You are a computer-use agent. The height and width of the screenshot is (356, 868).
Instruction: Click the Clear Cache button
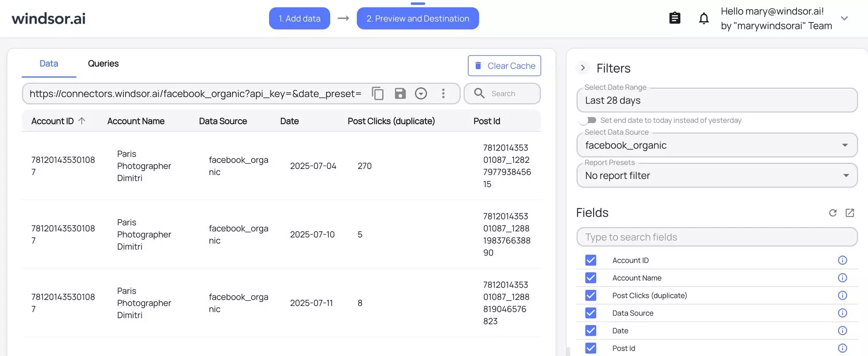point(504,66)
